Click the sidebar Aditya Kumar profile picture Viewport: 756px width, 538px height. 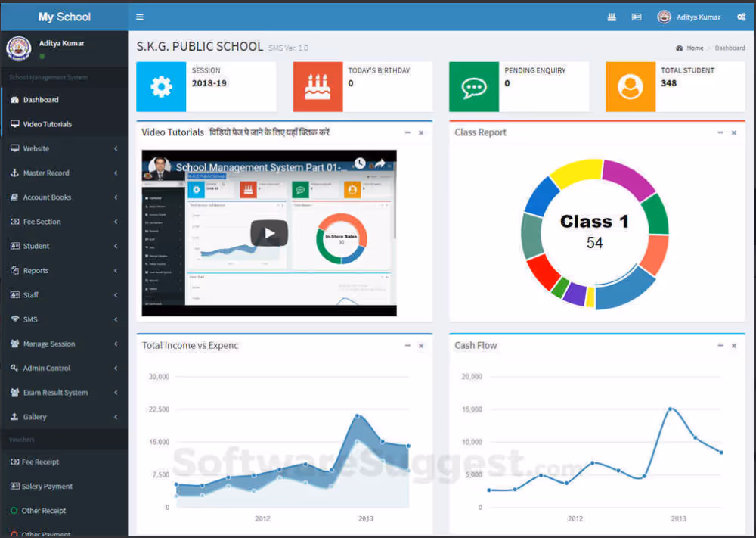click(x=18, y=48)
